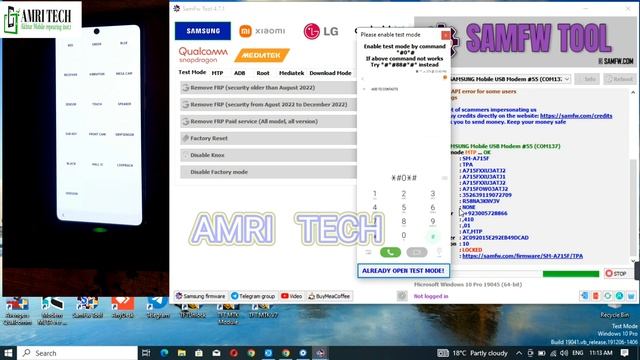Viewport: 640px width, 360px height.
Task: Switch to the MTP tab
Action: coord(217,73)
